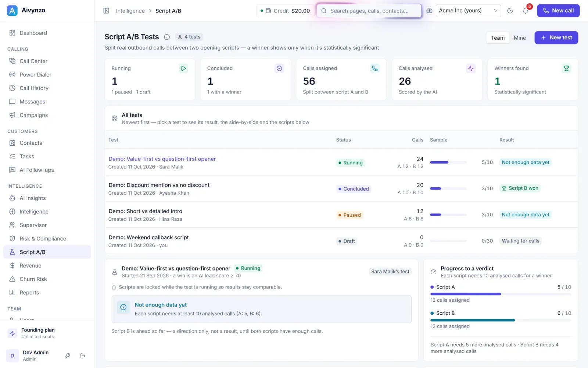Open AI Follow-ups in sidebar
Viewport: 588px width, 368px height.
tap(47, 170)
